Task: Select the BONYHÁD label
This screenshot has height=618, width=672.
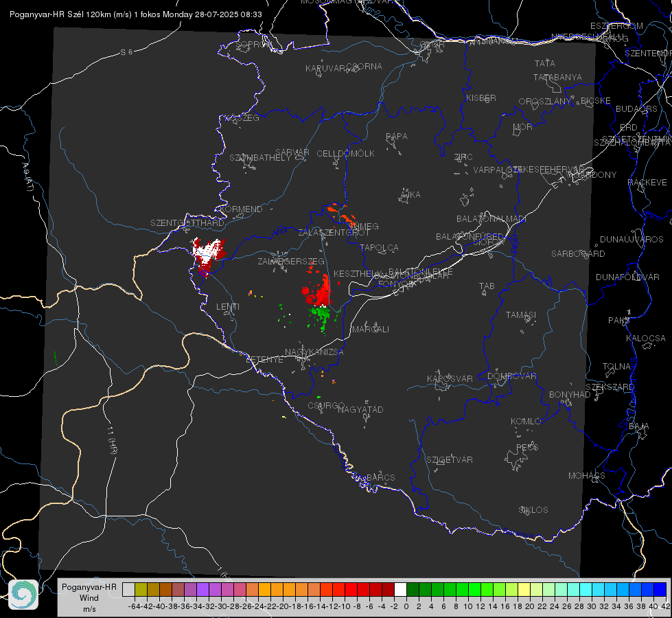Action: (570, 395)
